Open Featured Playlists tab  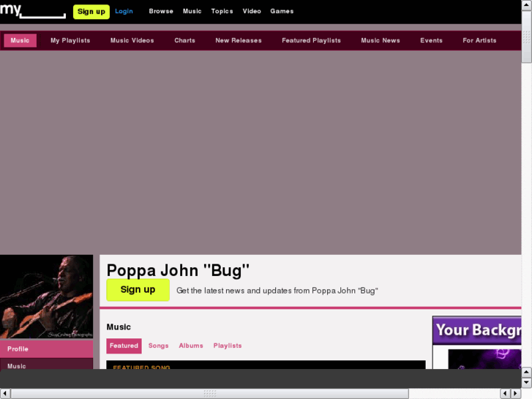pos(311,40)
